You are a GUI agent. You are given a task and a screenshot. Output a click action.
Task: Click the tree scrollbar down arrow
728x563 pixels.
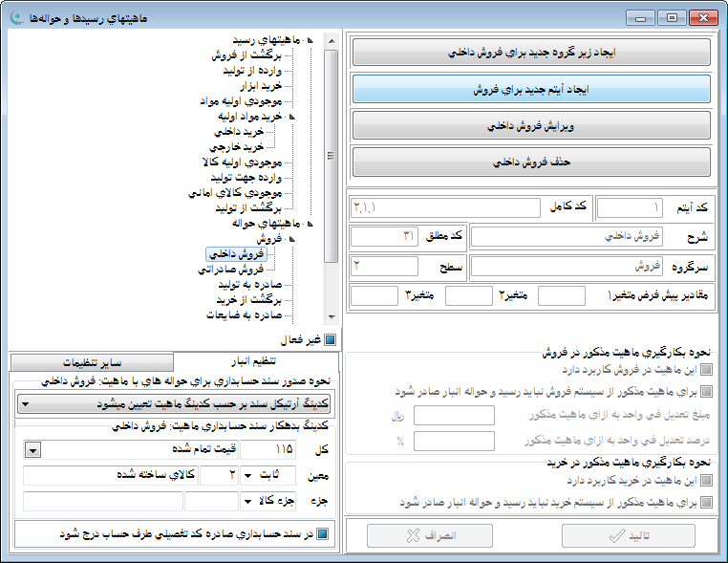pos(332,316)
